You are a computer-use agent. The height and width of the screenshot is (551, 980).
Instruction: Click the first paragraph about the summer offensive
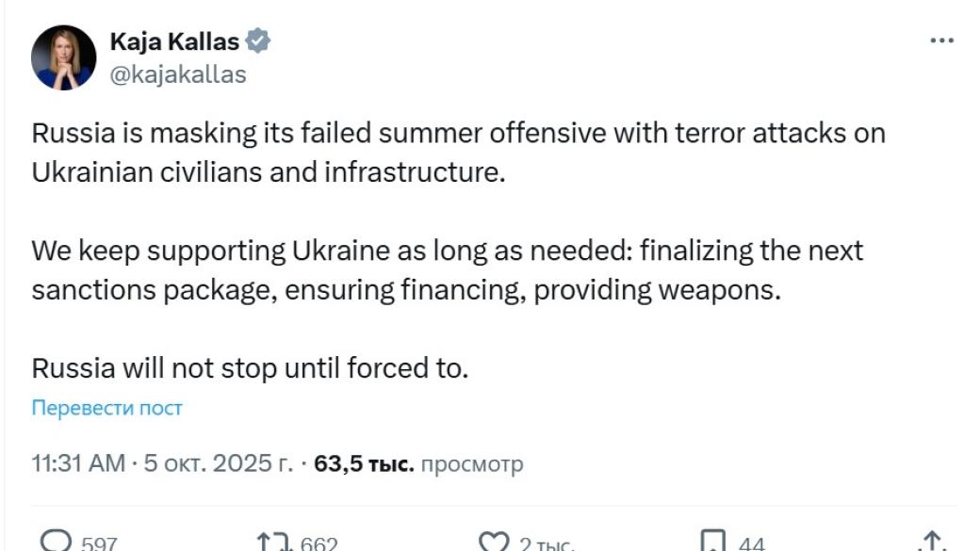pos(458,154)
